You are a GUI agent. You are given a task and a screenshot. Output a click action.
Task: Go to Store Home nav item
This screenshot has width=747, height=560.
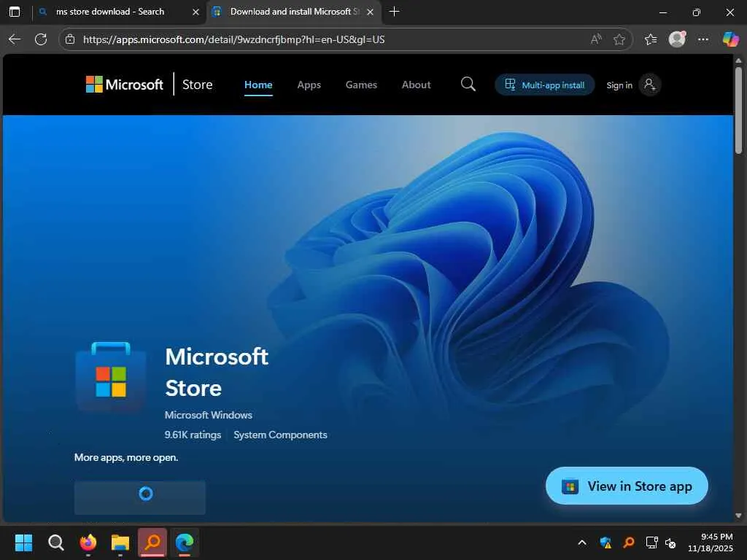[258, 85]
